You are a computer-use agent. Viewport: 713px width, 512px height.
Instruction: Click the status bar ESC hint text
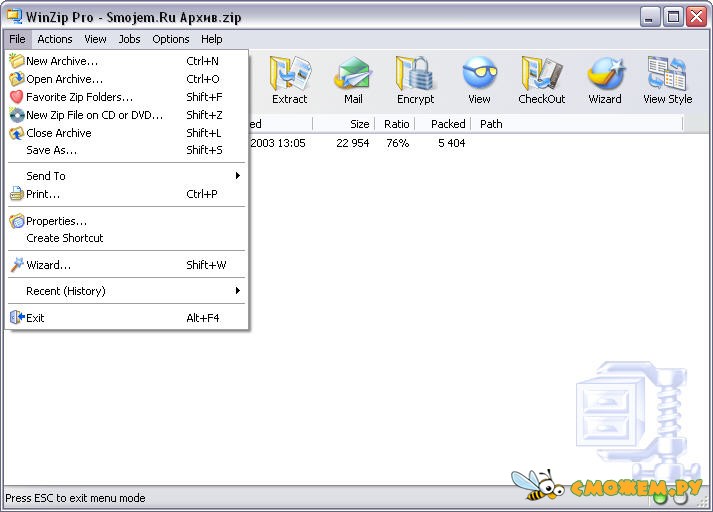pos(75,498)
